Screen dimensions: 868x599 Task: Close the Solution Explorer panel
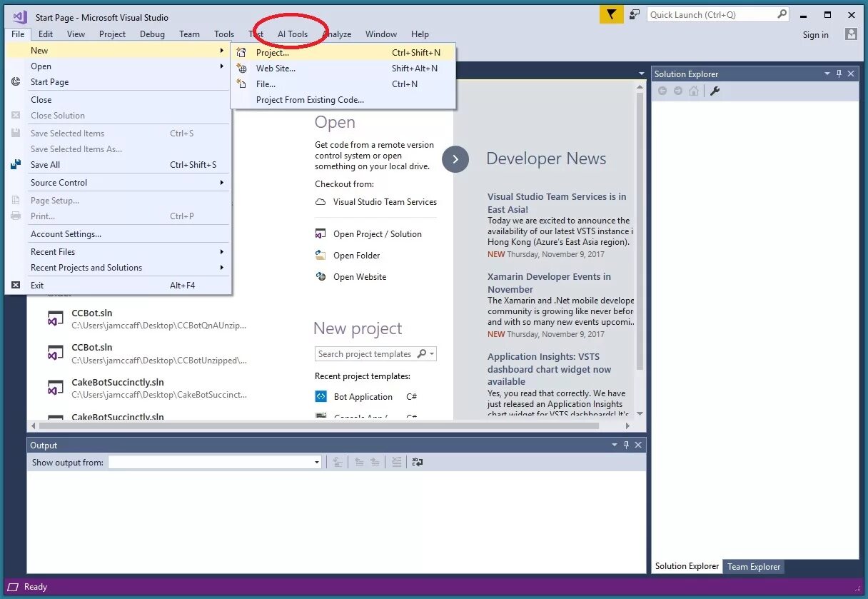coord(852,74)
